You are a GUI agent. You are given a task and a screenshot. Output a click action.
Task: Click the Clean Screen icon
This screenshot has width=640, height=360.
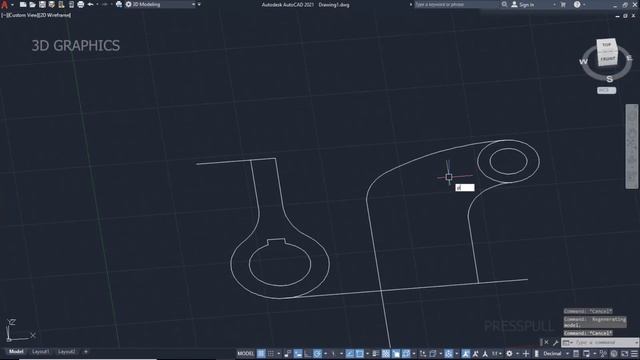pos(624,353)
